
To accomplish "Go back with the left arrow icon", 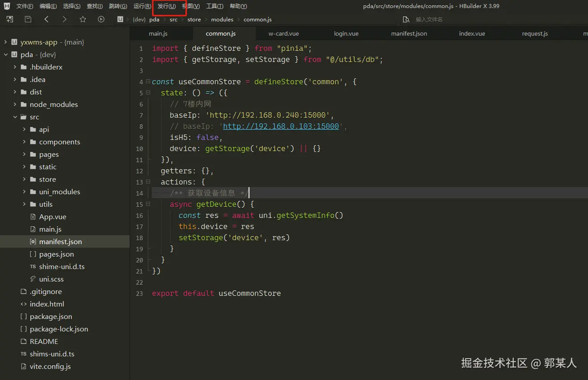I will (x=46, y=19).
